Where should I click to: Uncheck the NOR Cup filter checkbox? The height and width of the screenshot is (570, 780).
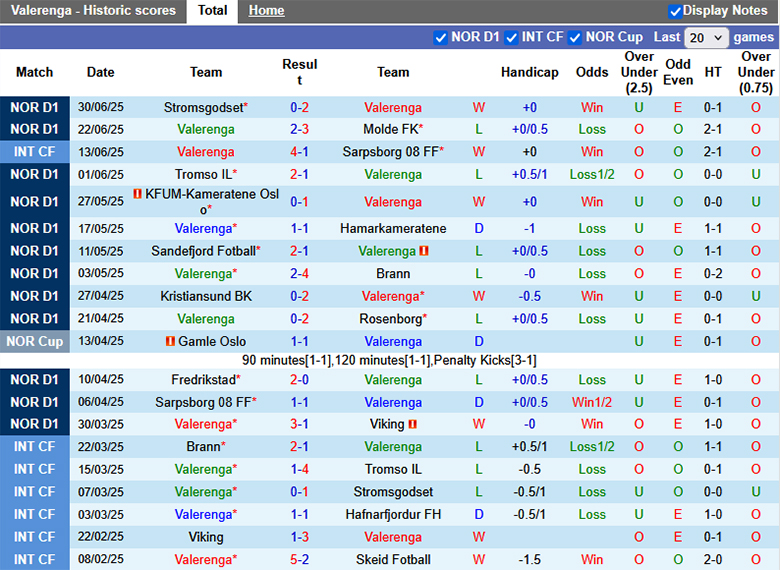[575, 38]
